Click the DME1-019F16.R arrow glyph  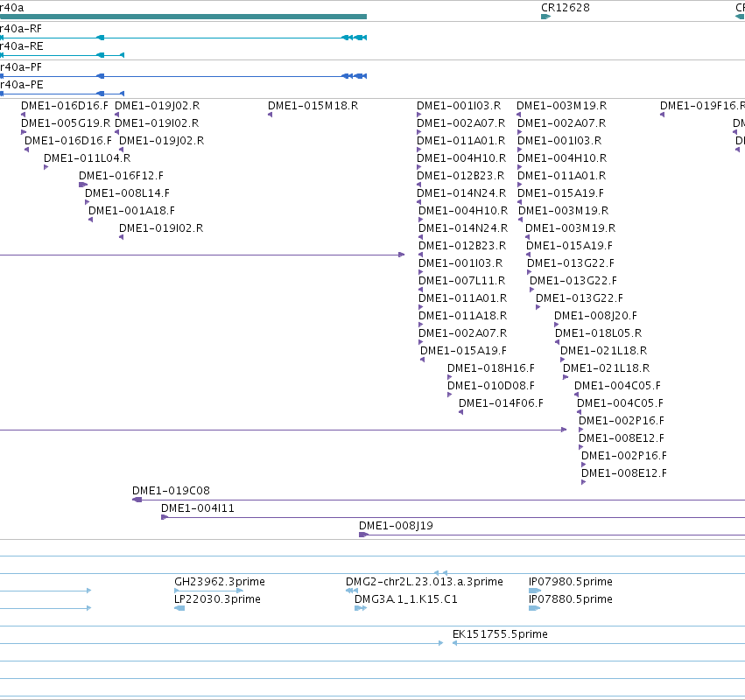[x=662, y=115]
